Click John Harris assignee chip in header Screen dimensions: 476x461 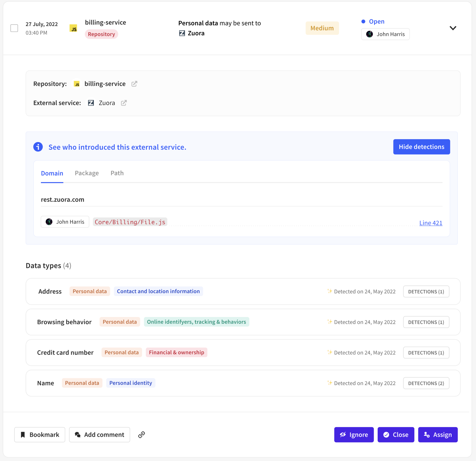tap(385, 34)
